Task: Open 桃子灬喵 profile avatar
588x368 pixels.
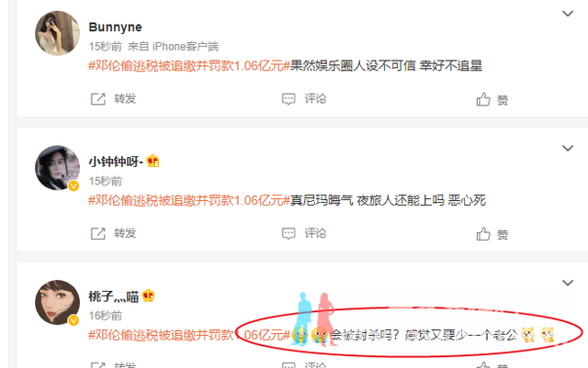Action: click(x=57, y=302)
